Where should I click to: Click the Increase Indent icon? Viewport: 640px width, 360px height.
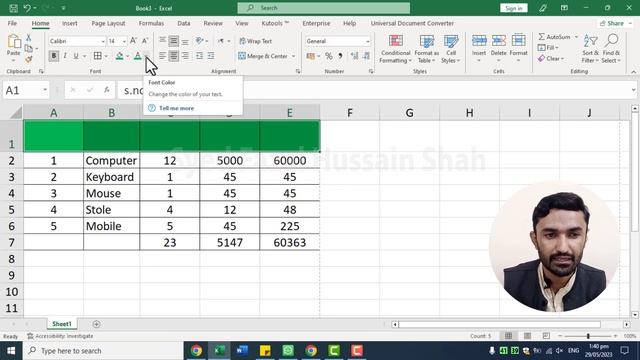[211, 56]
